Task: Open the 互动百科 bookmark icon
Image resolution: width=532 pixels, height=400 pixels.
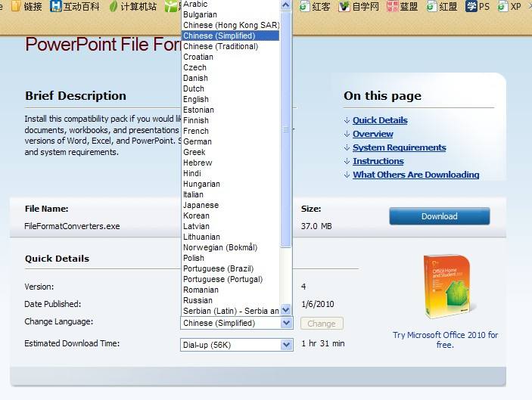Action: coord(55,6)
